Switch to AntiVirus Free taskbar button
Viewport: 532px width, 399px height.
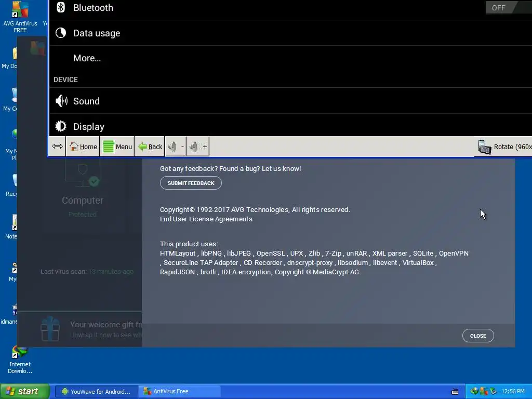click(x=179, y=392)
